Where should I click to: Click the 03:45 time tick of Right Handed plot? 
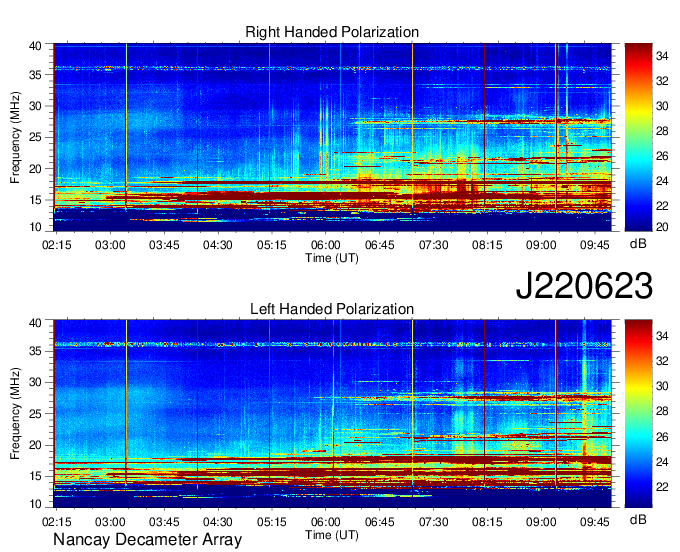pos(164,245)
